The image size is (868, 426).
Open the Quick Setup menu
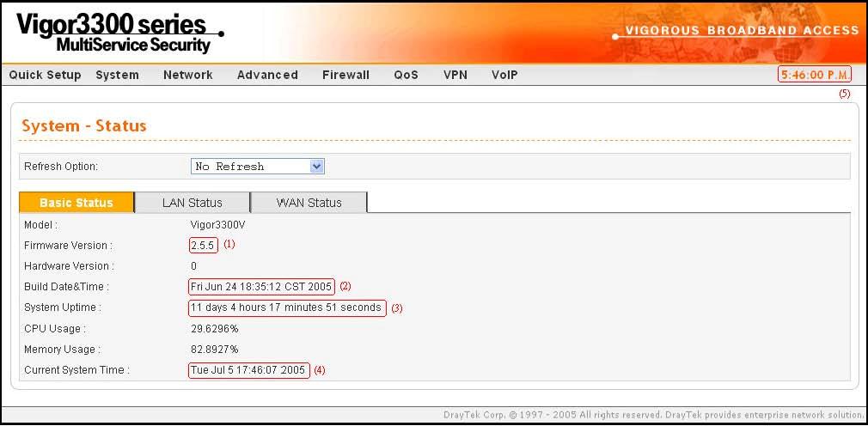point(45,75)
